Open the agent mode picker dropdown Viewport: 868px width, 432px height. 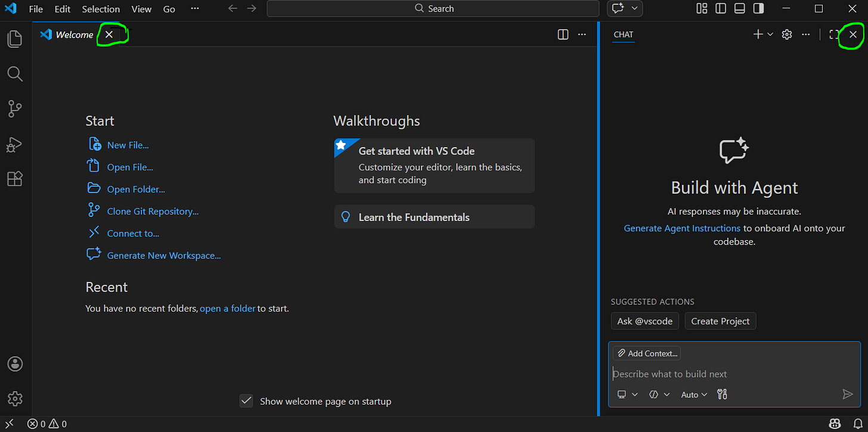(659, 394)
